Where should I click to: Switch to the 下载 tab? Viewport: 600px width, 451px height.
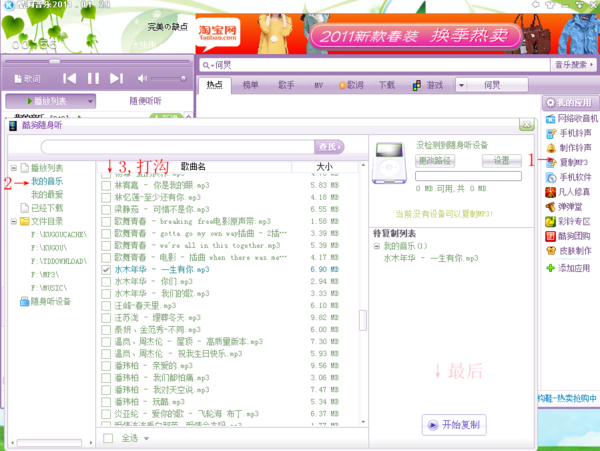tap(386, 85)
